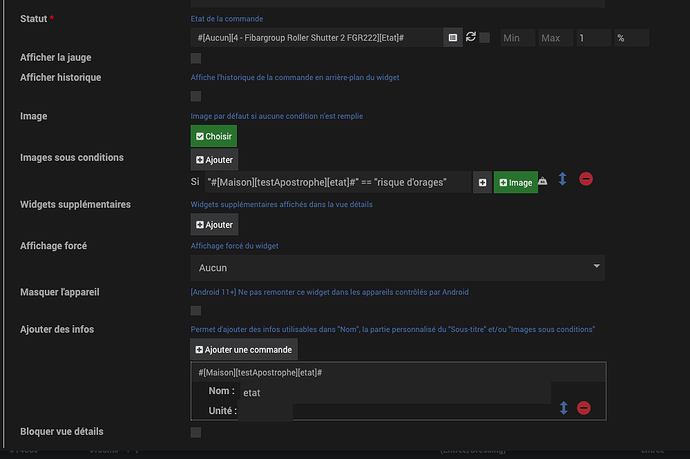
Task: Remove the image condition with red minus
Action: click(x=586, y=179)
